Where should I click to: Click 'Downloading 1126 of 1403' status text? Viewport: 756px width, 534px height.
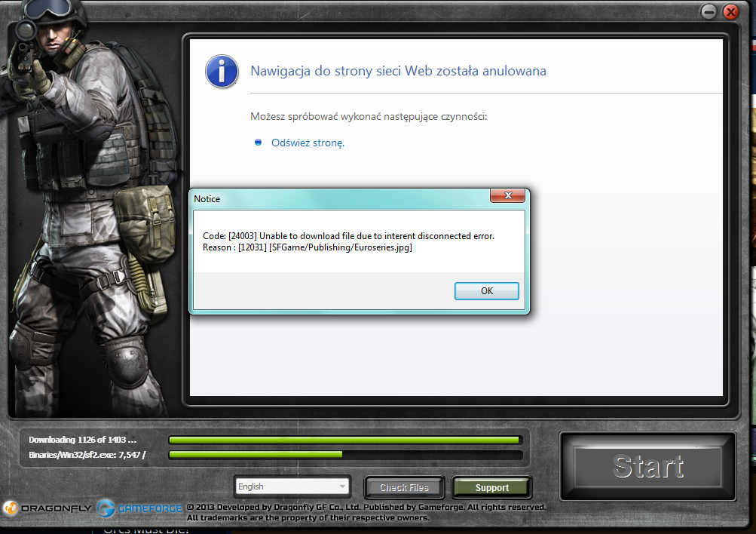coord(82,440)
